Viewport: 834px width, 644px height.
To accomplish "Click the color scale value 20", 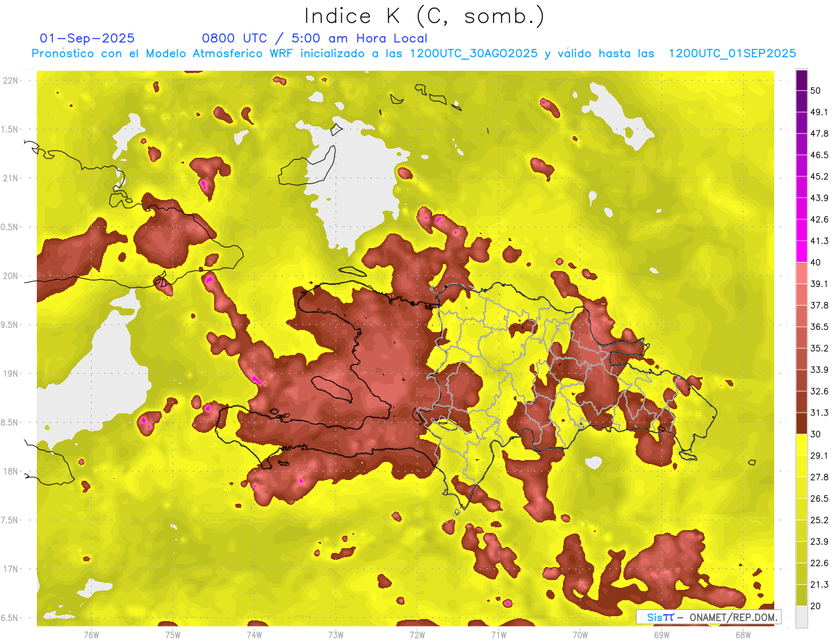I will click(x=816, y=606).
